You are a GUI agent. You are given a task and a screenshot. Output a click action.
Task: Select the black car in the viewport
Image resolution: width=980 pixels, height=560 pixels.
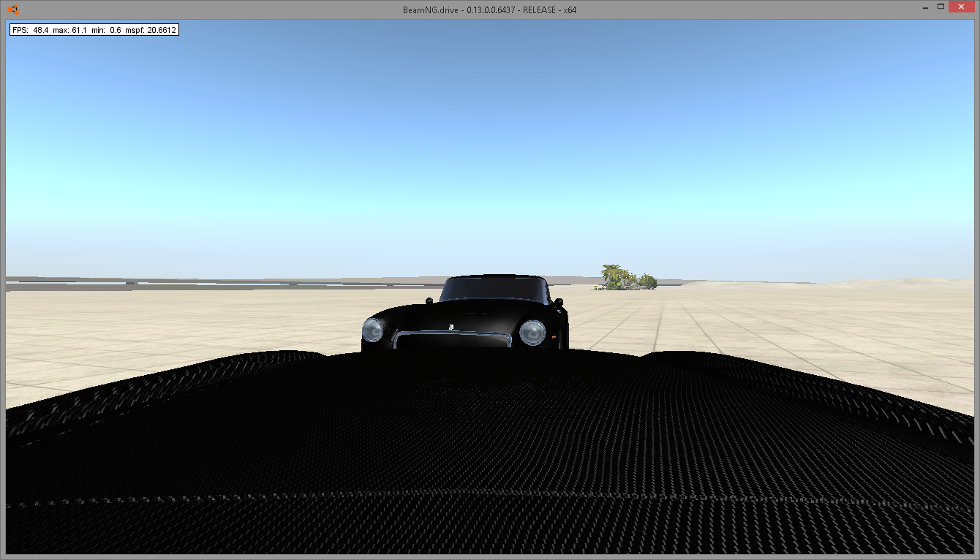click(465, 312)
